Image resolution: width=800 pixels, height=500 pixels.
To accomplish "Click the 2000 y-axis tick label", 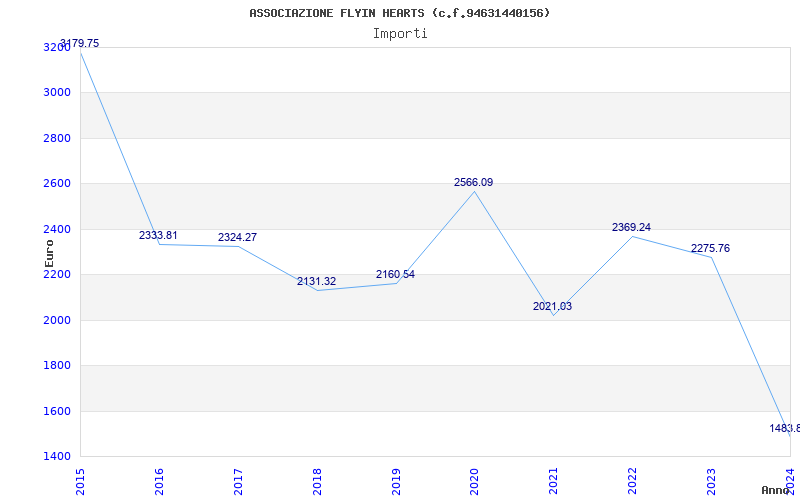I will [57, 320].
